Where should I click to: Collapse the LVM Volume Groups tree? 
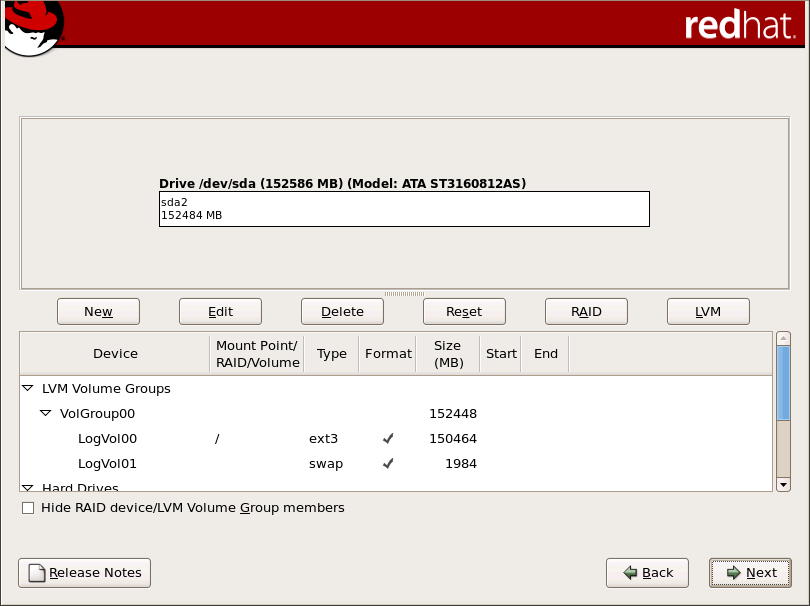pos(27,388)
